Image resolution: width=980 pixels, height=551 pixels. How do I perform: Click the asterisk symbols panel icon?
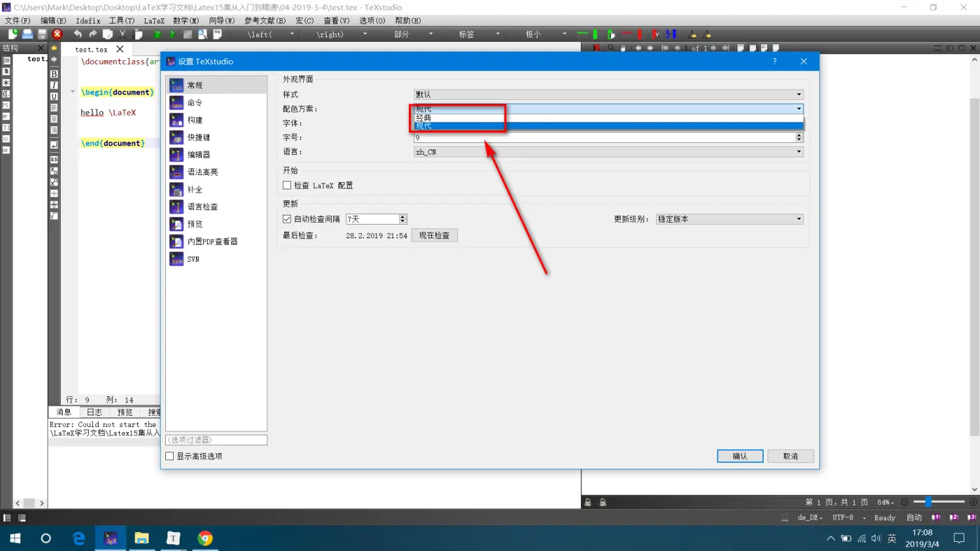click(6, 83)
